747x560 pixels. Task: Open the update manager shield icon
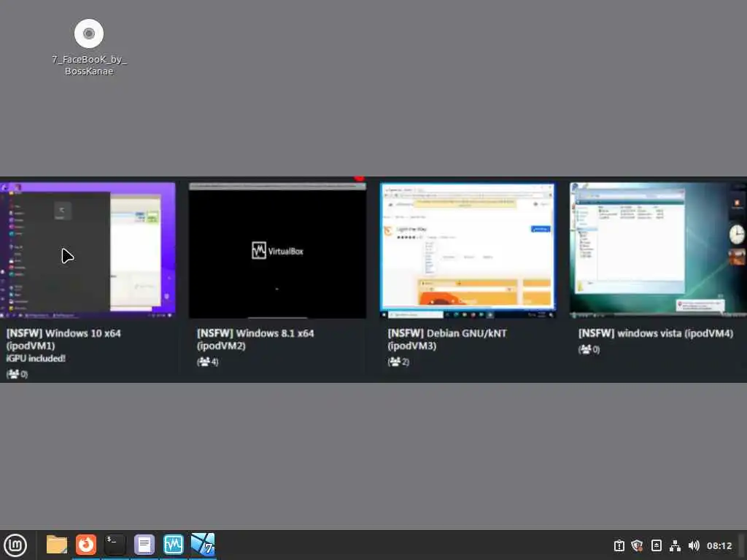click(x=637, y=545)
